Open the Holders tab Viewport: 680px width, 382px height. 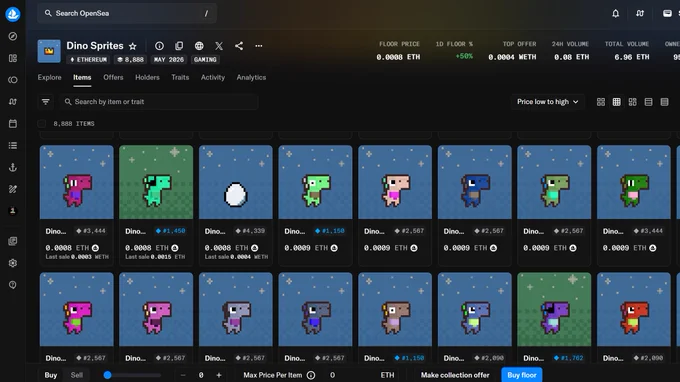147,78
